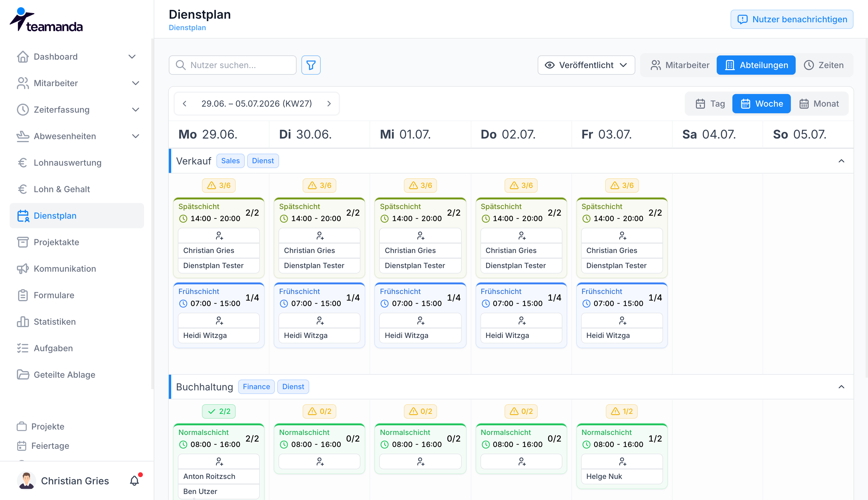The image size is (868, 500).
Task: Open the filter icon next to search
Action: pyautogui.click(x=311, y=65)
